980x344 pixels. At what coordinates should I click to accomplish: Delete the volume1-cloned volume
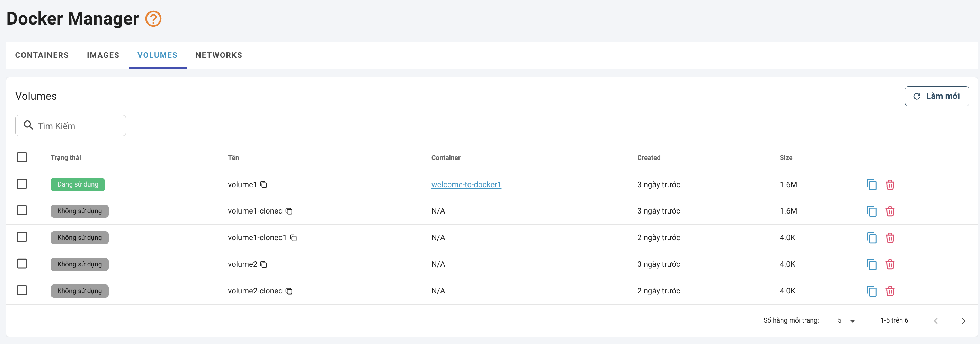coord(890,211)
